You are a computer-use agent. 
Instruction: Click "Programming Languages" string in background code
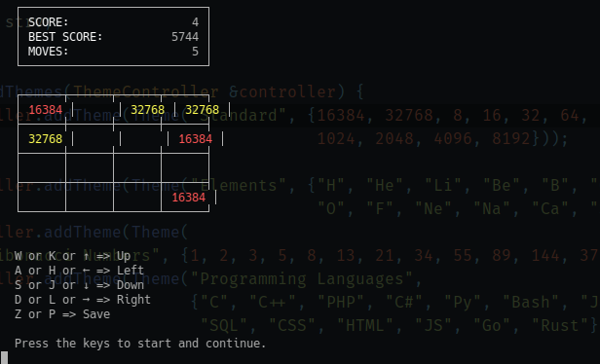click(x=302, y=279)
